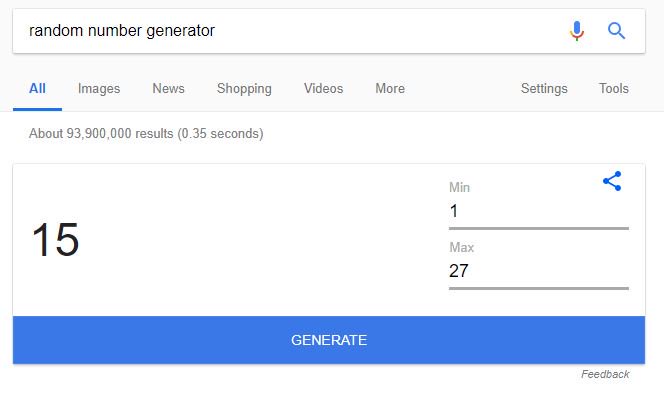Screen dimensions: 664x397
Task: Open the Feedback link below the widget
Action: pos(605,374)
